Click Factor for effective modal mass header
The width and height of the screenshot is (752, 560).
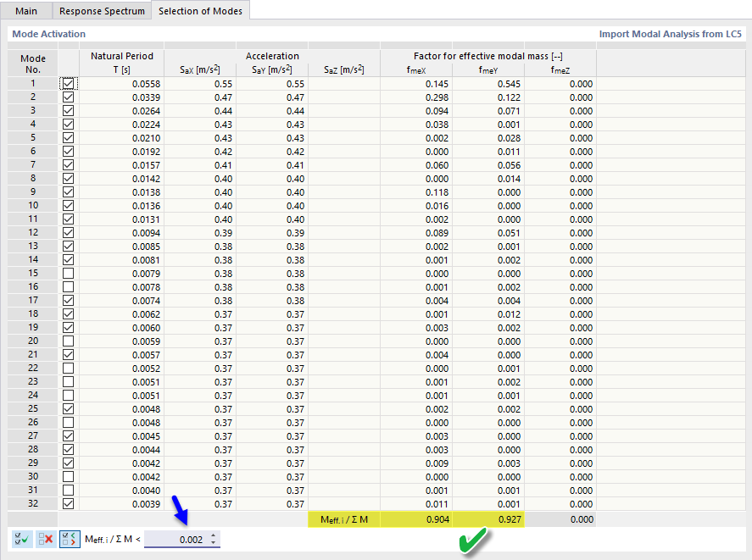(488, 56)
